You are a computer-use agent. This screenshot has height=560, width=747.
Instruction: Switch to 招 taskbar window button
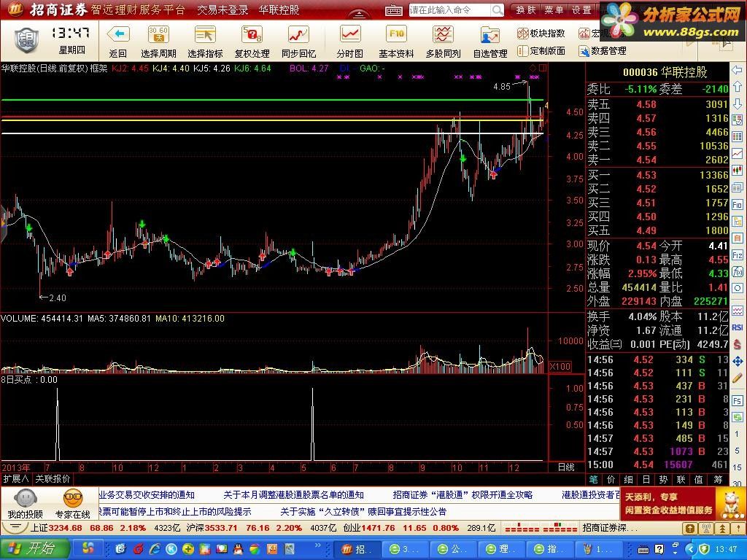[358, 549]
